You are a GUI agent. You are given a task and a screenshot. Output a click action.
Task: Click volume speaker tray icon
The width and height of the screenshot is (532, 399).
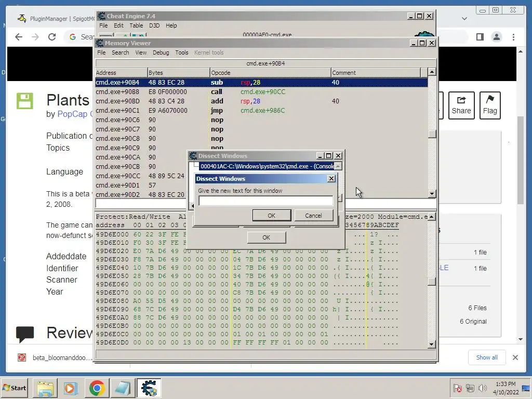point(482,388)
